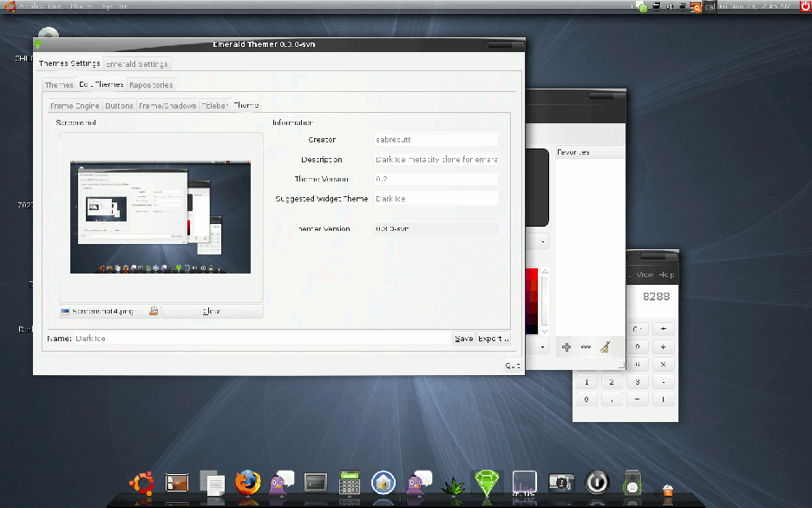Click the Creator field containing sabrecutt
Image resolution: width=812 pixels, height=508 pixels.
436,140
